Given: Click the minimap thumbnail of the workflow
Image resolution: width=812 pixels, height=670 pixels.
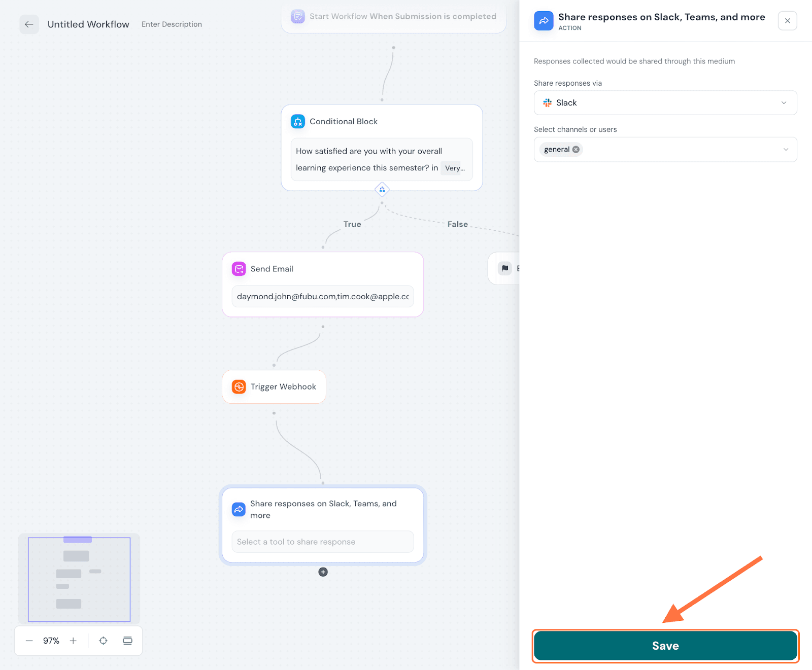Looking at the screenshot, I should click(79, 579).
